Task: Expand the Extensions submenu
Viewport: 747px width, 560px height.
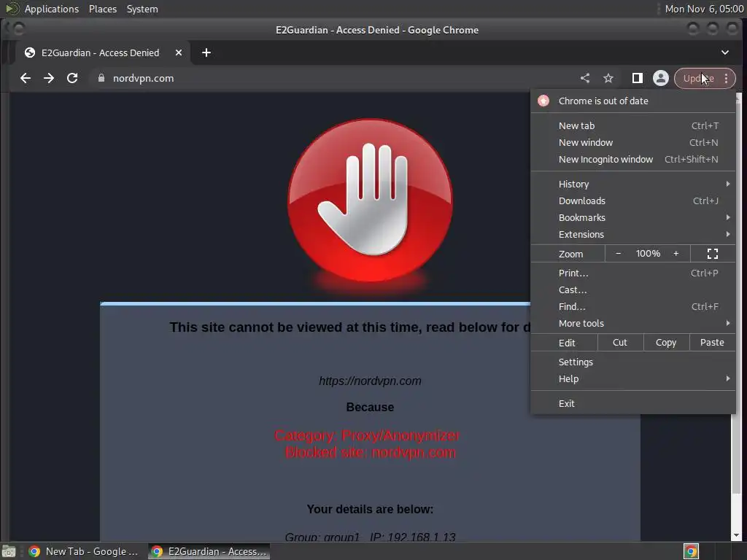Action: [632, 234]
